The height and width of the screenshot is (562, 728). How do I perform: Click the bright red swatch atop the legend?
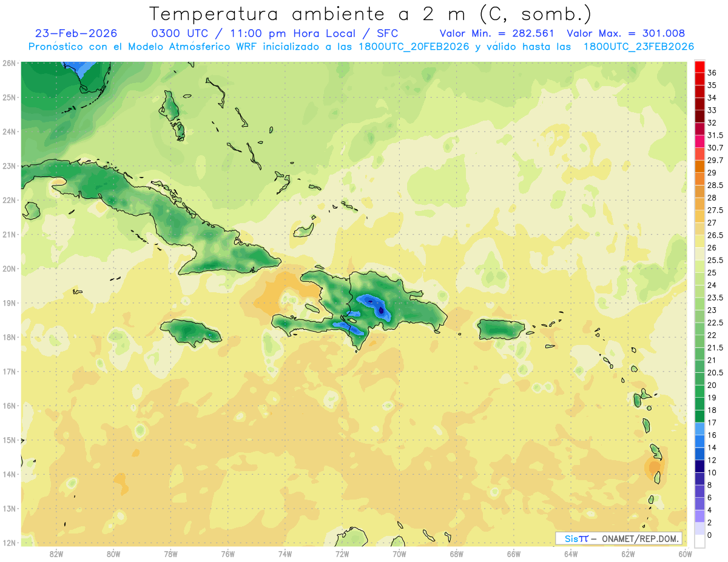699,67
